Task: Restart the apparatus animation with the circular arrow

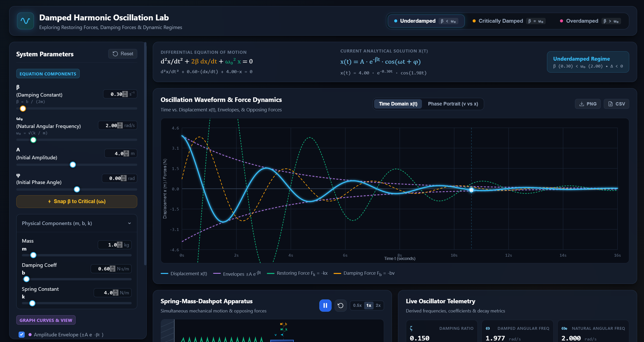Action: (340, 305)
